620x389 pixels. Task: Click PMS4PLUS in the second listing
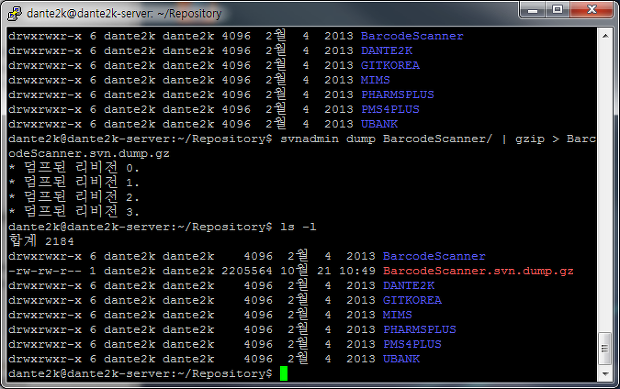point(412,344)
